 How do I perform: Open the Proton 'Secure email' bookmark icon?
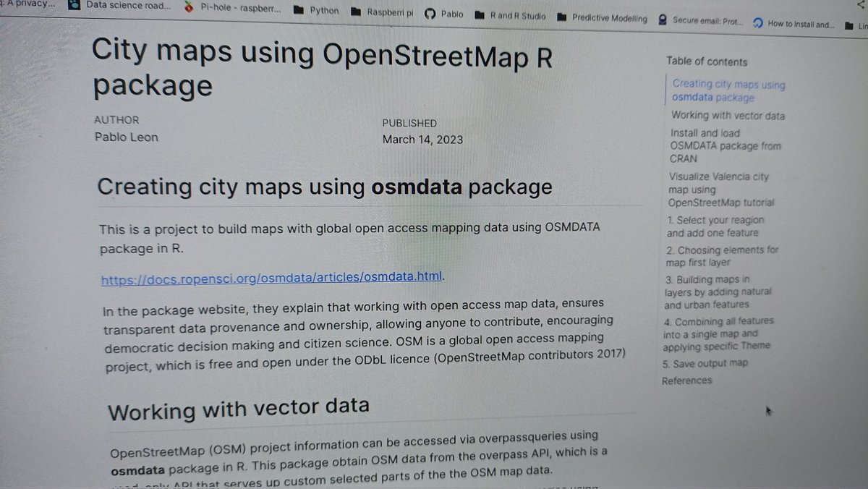[x=663, y=20]
